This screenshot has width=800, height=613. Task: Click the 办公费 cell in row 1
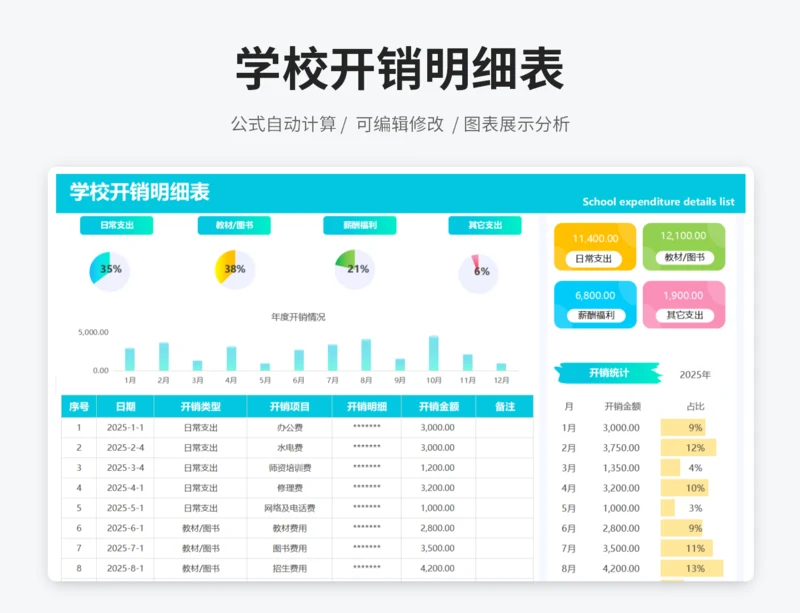[290, 428]
